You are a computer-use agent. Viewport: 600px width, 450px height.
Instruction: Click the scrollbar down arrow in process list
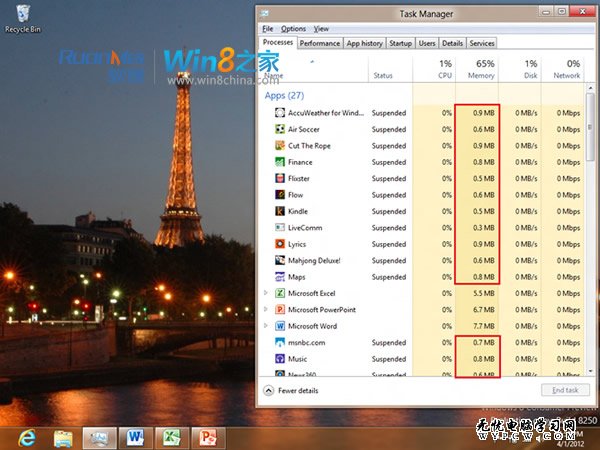click(x=590, y=371)
